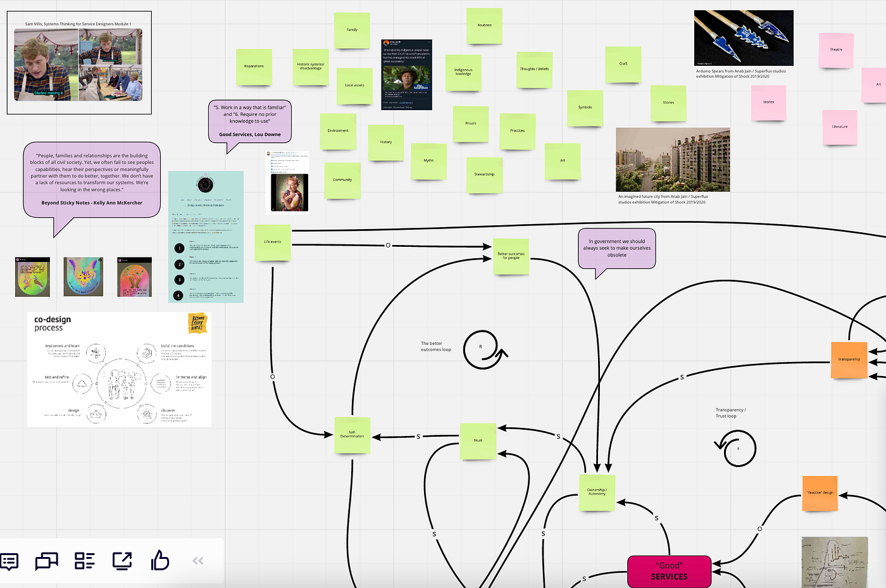Screen dimensions: 886x588
Task: Open the Arduino Spears exhibition image
Action: [x=744, y=38]
